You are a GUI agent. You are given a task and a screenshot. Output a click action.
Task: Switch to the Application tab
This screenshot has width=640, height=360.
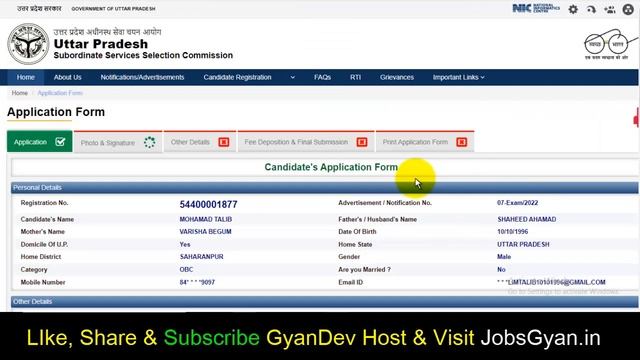pyautogui.click(x=40, y=141)
